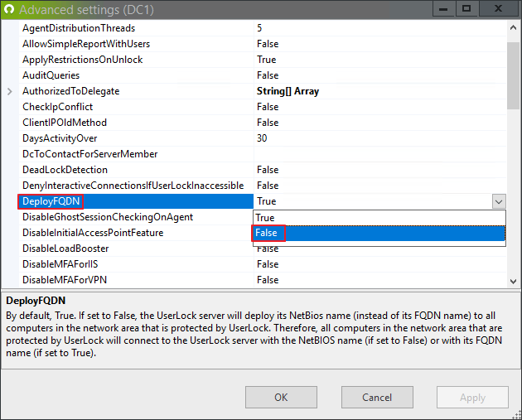Click the window resize grip corner
Image resolution: width=522 pixels, height=420 pixels.
517,415
